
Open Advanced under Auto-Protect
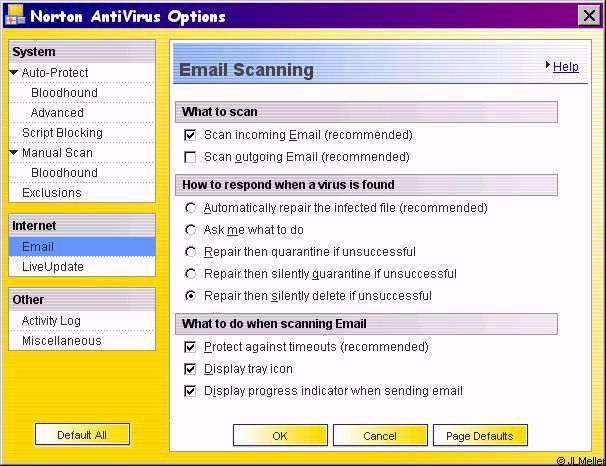pyautogui.click(x=57, y=113)
